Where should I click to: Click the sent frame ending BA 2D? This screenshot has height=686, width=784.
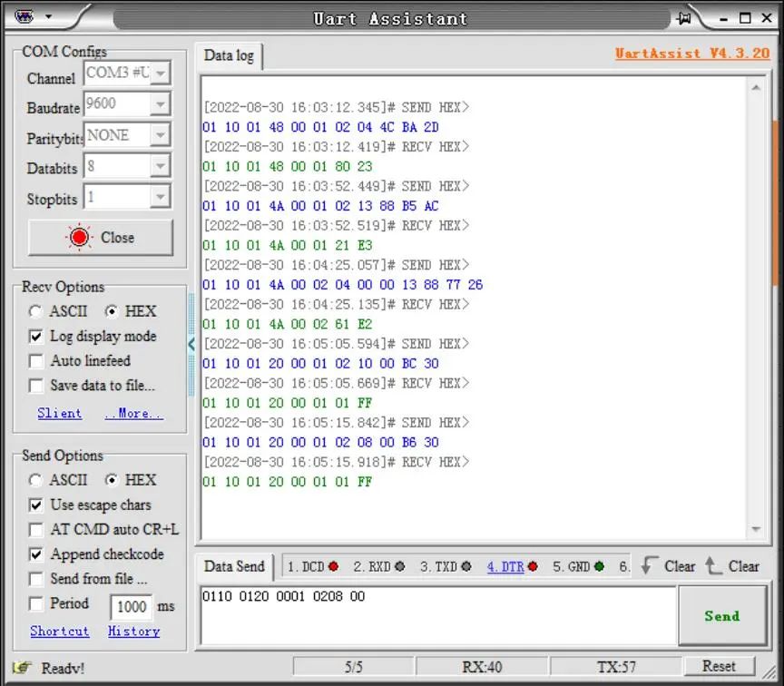coord(320,127)
